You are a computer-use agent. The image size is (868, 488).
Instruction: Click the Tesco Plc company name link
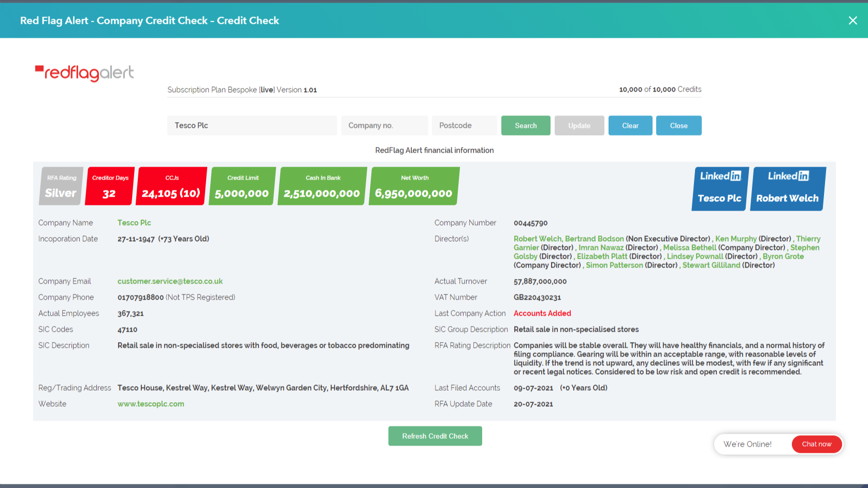(x=134, y=223)
